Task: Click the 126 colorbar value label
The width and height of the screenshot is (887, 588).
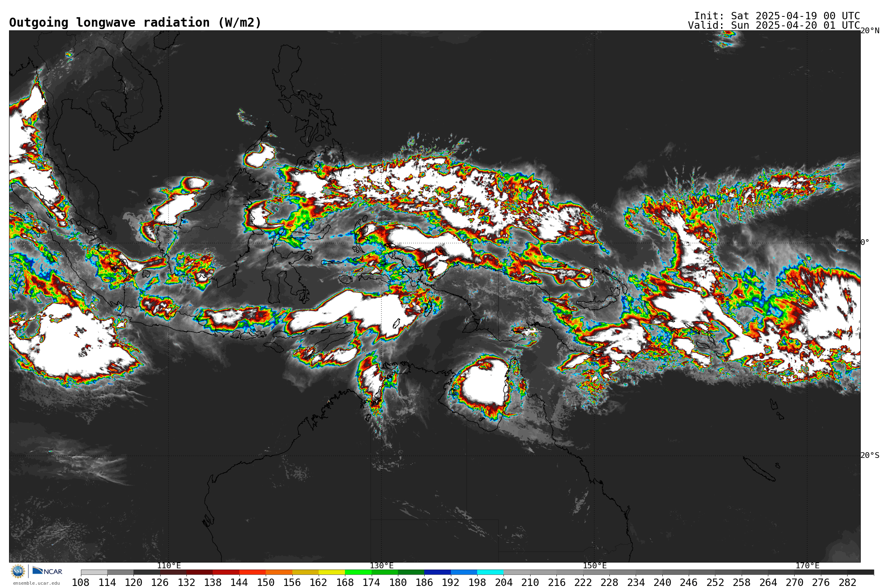Action: pos(160,582)
